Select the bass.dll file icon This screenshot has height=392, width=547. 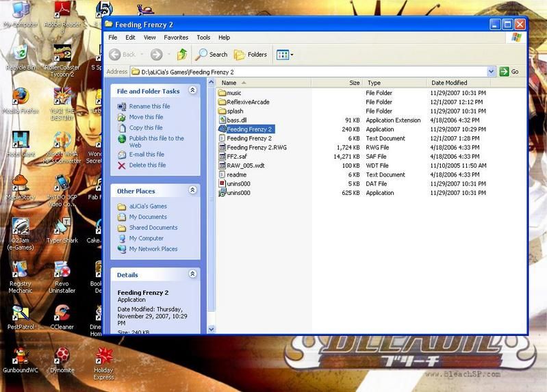pos(222,120)
